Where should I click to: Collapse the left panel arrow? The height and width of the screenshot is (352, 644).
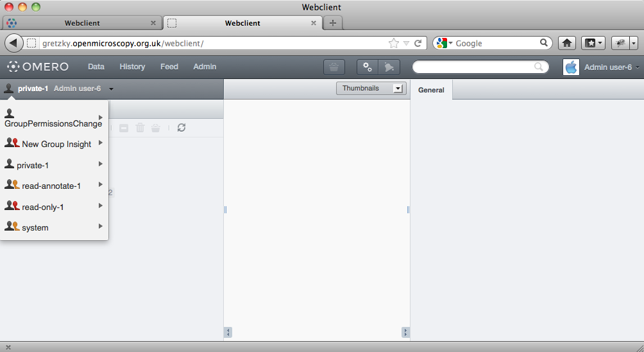(228, 332)
